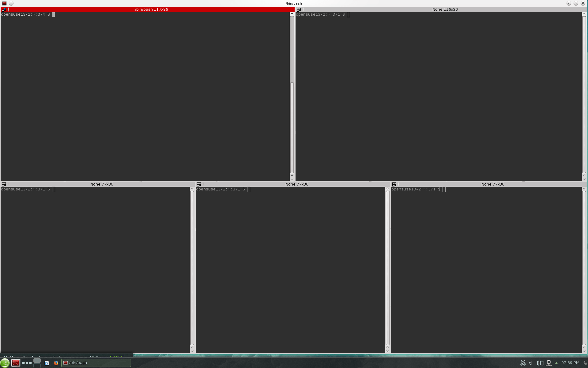Click scroll-up arrow of bottom-middle pane scrollbar

click(x=387, y=189)
